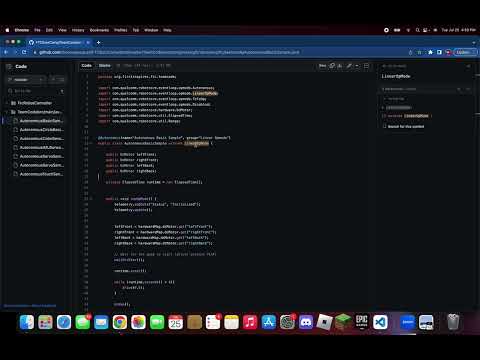Launch FaceTime from the Dock
The image size is (480, 360).
click(x=157, y=322)
